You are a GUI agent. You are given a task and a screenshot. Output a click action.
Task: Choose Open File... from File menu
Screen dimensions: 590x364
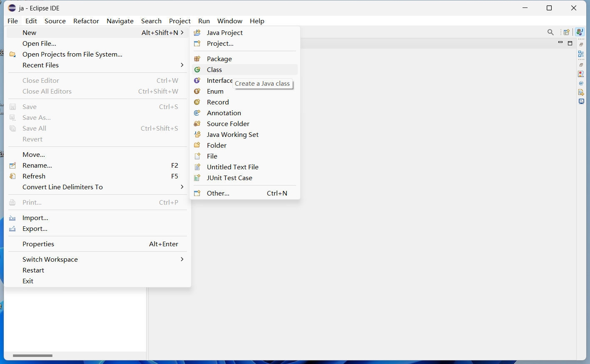point(97,43)
